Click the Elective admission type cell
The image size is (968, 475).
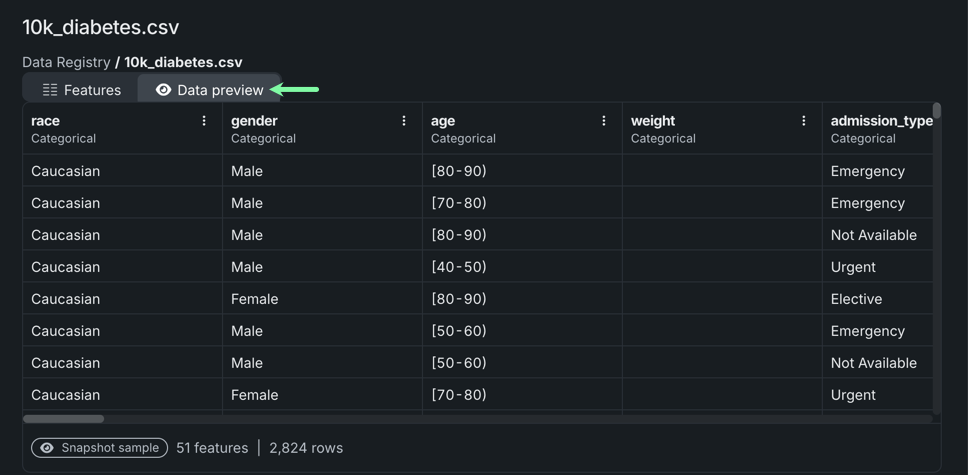(856, 299)
